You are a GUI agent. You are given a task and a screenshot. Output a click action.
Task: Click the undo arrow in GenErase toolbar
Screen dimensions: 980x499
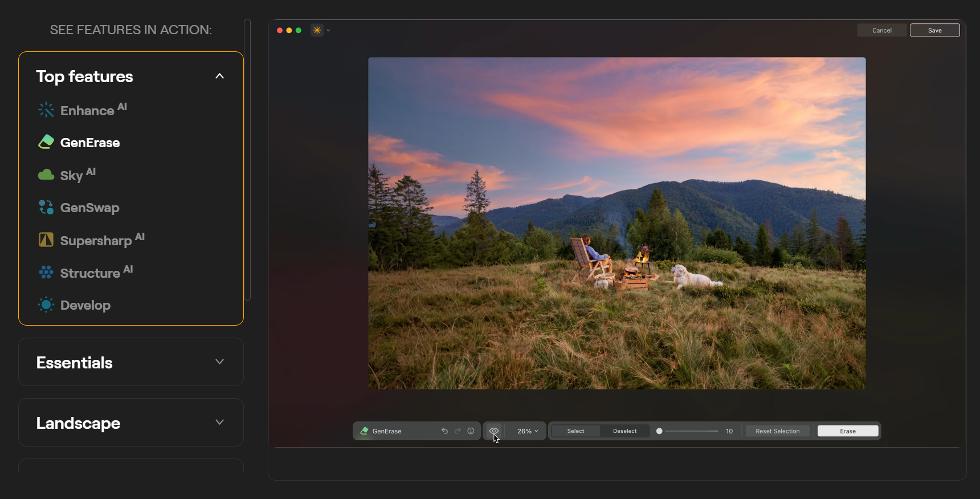[444, 431]
